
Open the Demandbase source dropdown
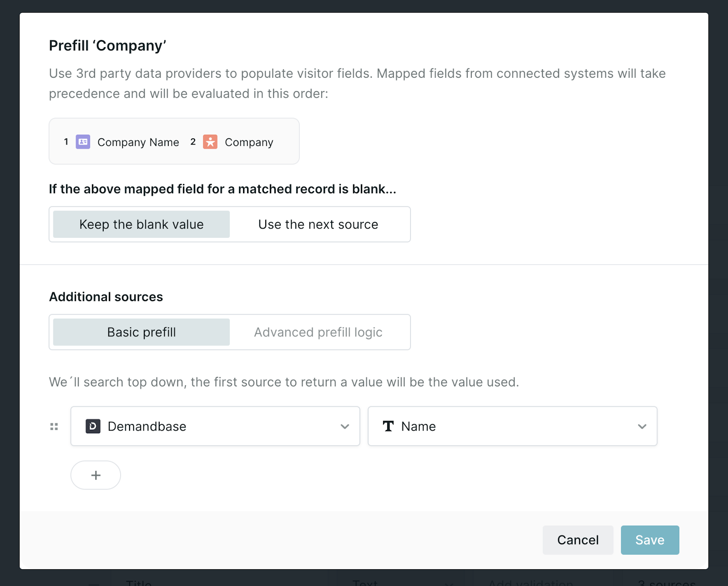pyautogui.click(x=215, y=426)
